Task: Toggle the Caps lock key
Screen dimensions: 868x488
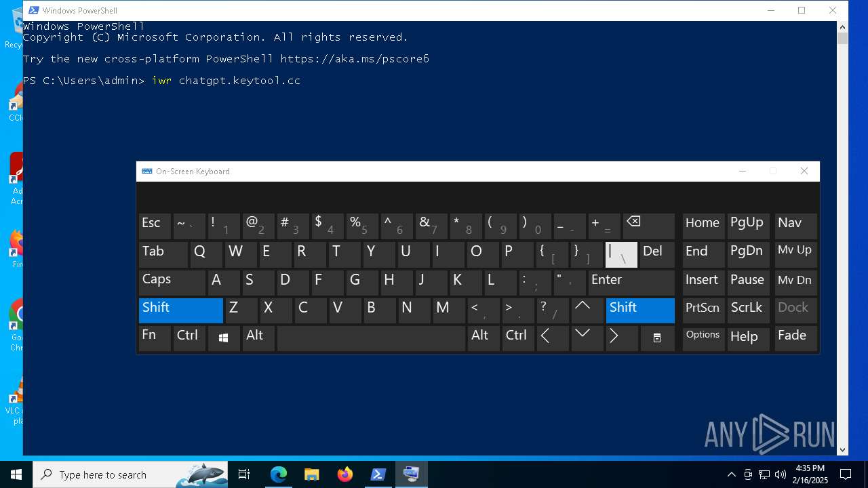Action: (172, 281)
